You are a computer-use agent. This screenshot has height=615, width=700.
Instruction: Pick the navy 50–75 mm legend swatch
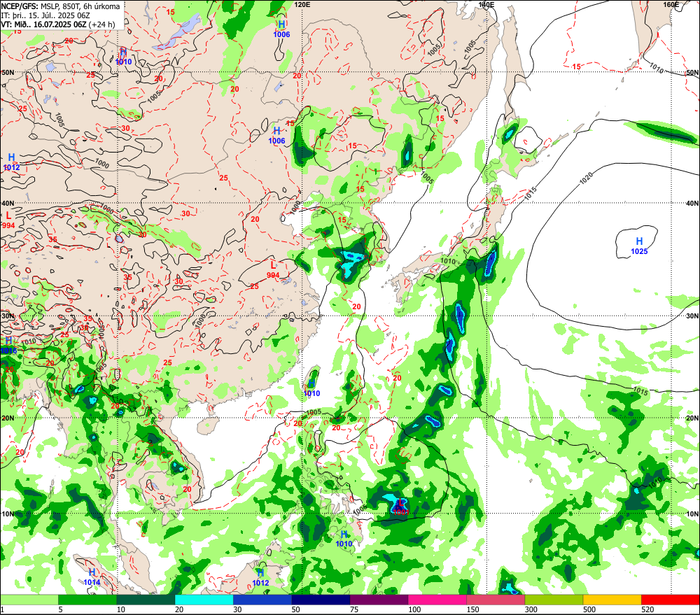tap(321, 600)
